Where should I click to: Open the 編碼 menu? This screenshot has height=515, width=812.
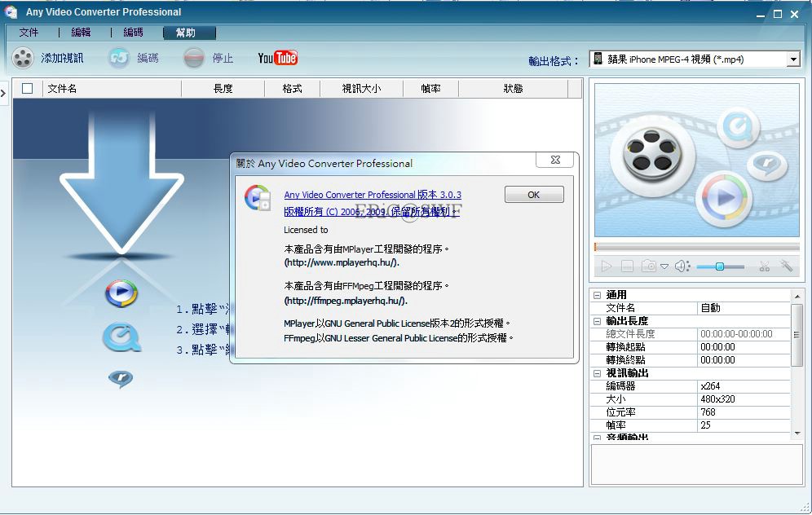coord(133,33)
